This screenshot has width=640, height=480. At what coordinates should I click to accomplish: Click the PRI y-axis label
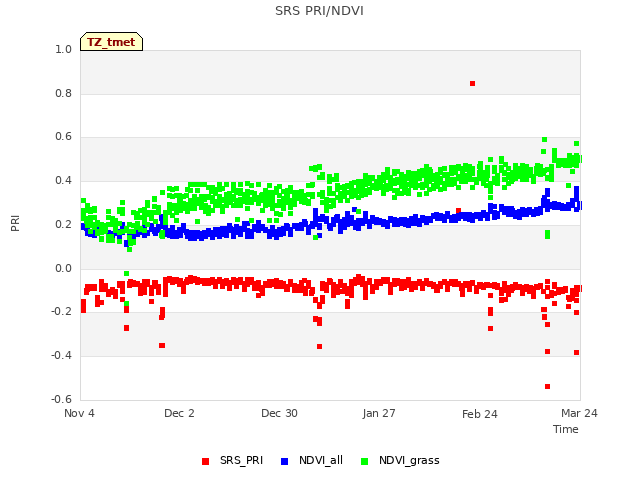point(15,224)
